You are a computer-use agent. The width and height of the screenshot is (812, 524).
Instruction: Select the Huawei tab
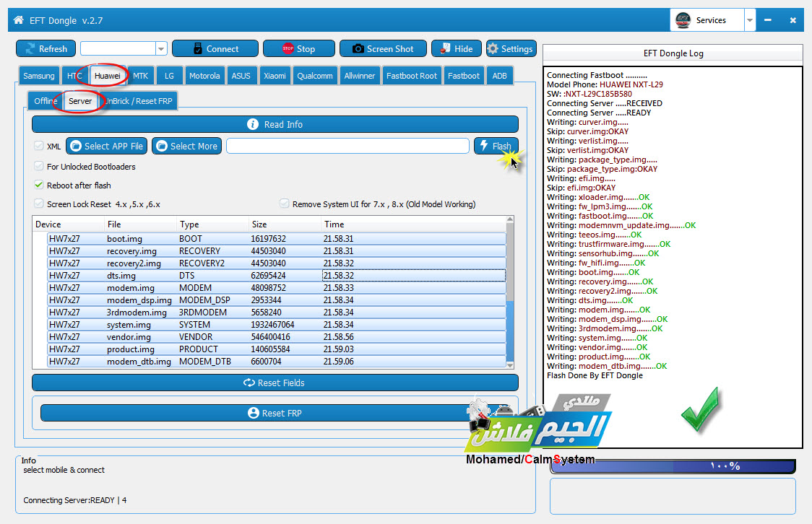pyautogui.click(x=107, y=76)
